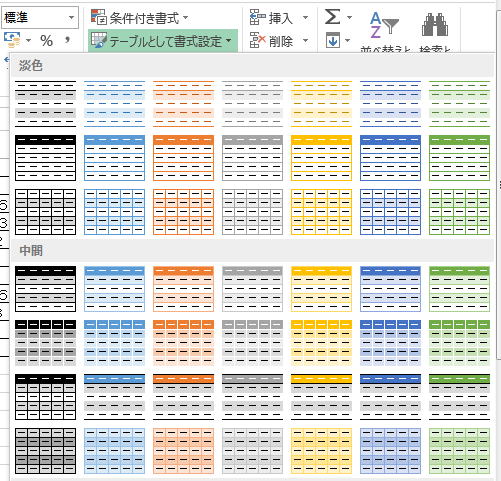501x481 pixels.
Task: Choose the first black-and-white light table style
Action: tap(45, 104)
